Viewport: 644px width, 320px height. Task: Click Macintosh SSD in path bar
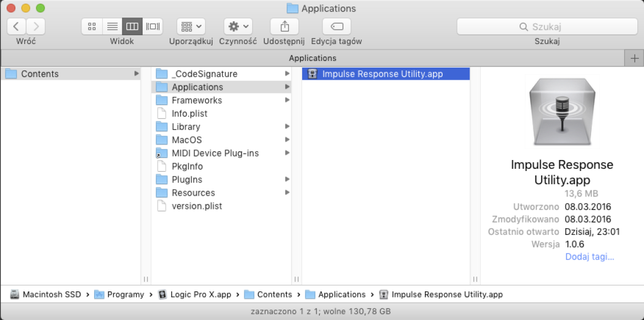click(46, 295)
